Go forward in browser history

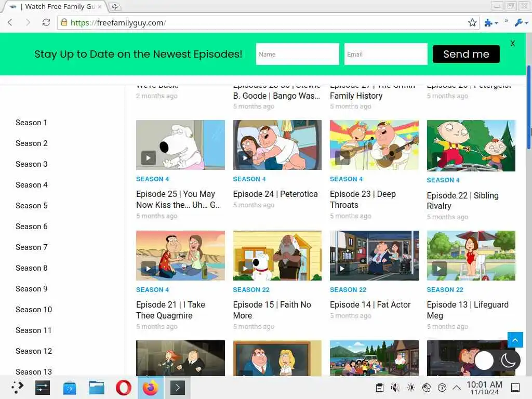point(28,23)
